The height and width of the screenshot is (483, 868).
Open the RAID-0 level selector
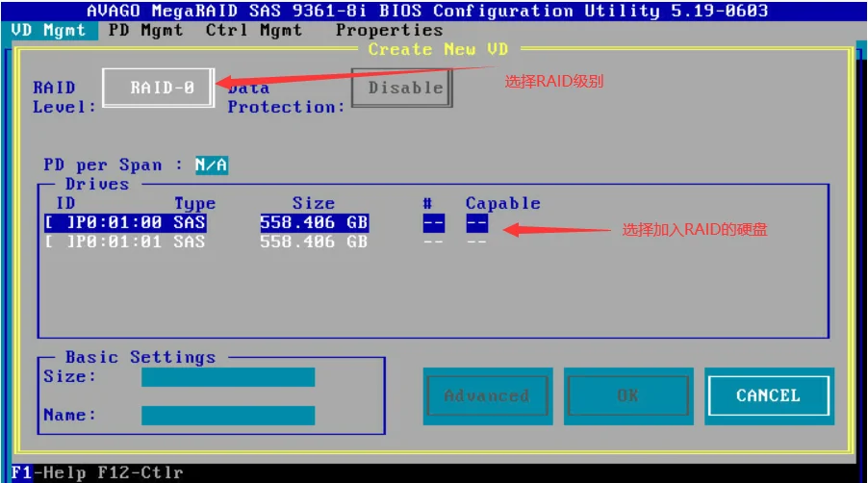click(x=159, y=88)
